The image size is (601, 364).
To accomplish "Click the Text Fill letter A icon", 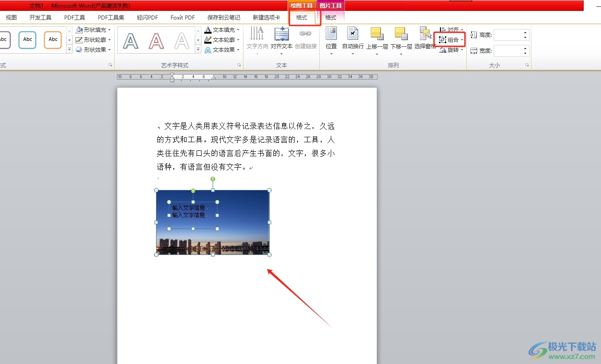I will pos(208,30).
